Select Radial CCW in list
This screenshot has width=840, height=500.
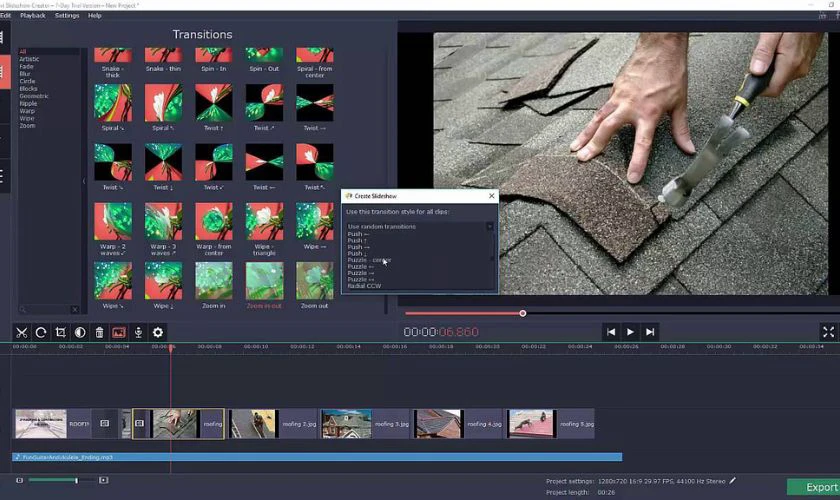364,286
